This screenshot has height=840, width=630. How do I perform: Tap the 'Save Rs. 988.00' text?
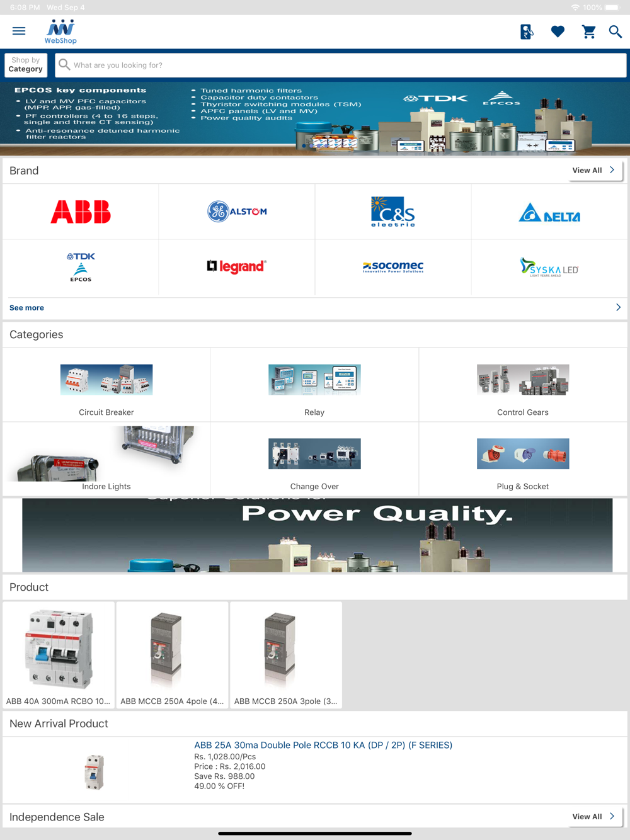(224, 776)
